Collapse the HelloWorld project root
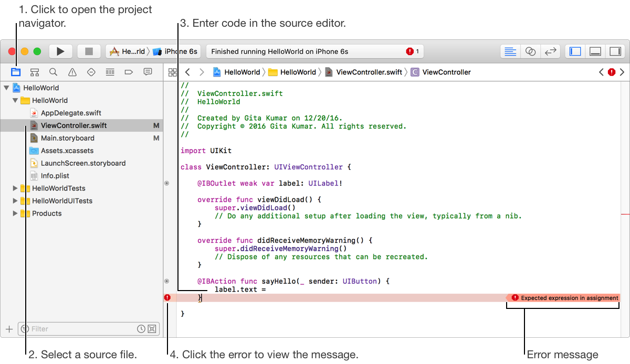630x364 pixels. 6,88
